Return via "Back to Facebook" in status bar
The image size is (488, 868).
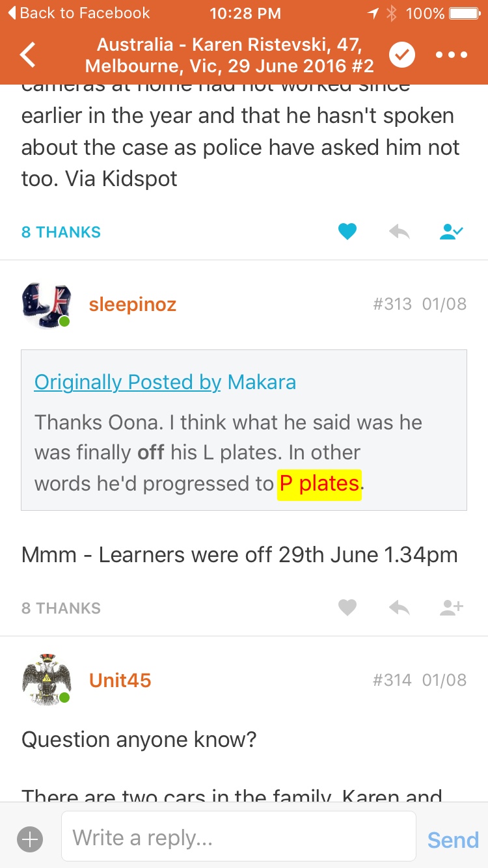tap(78, 13)
